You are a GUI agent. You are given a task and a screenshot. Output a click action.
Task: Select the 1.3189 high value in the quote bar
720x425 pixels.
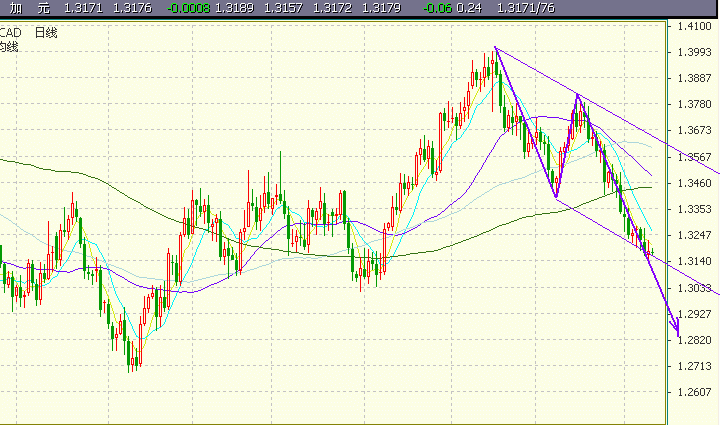[234, 8]
